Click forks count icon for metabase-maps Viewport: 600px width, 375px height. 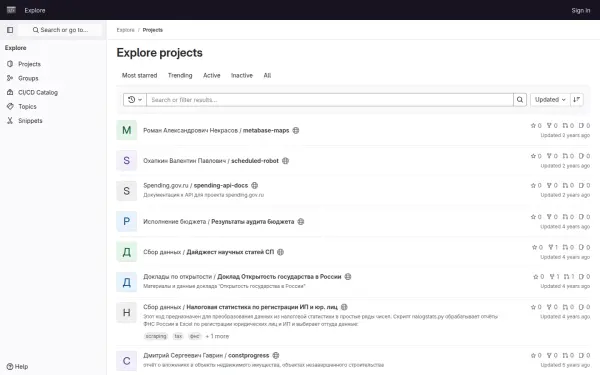[x=552, y=126]
